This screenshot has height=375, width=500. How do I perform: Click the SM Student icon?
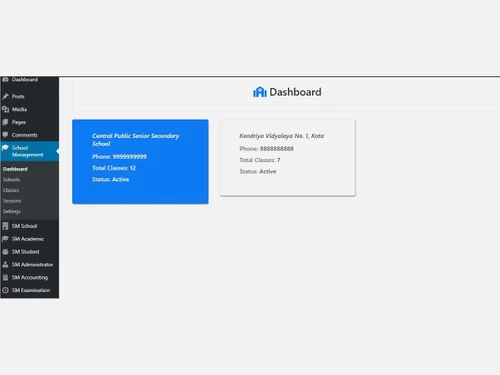pyautogui.click(x=5, y=252)
